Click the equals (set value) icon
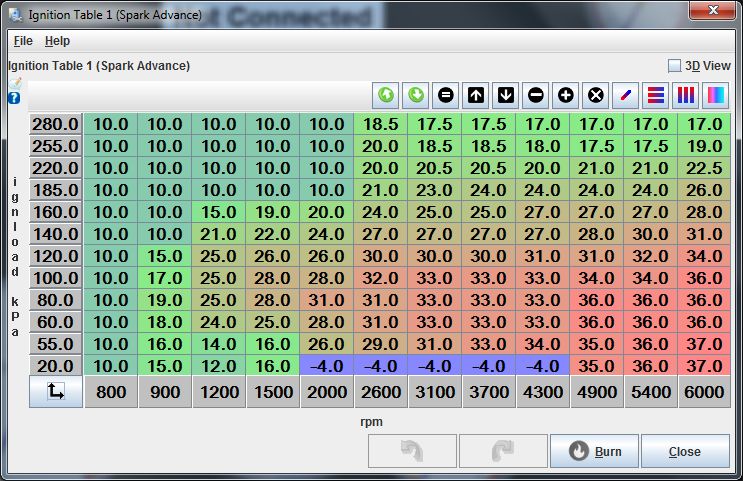This screenshot has height=481, width=743. pyautogui.click(x=446, y=95)
